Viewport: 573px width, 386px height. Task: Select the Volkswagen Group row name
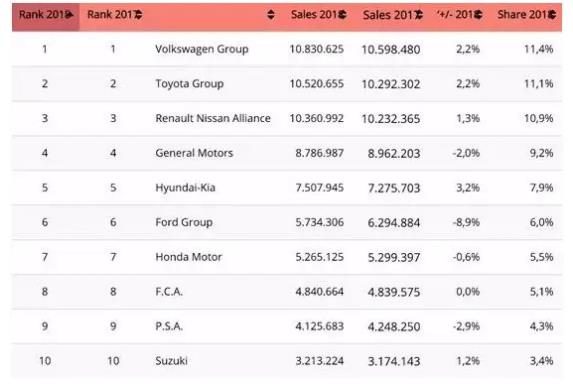pos(202,49)
